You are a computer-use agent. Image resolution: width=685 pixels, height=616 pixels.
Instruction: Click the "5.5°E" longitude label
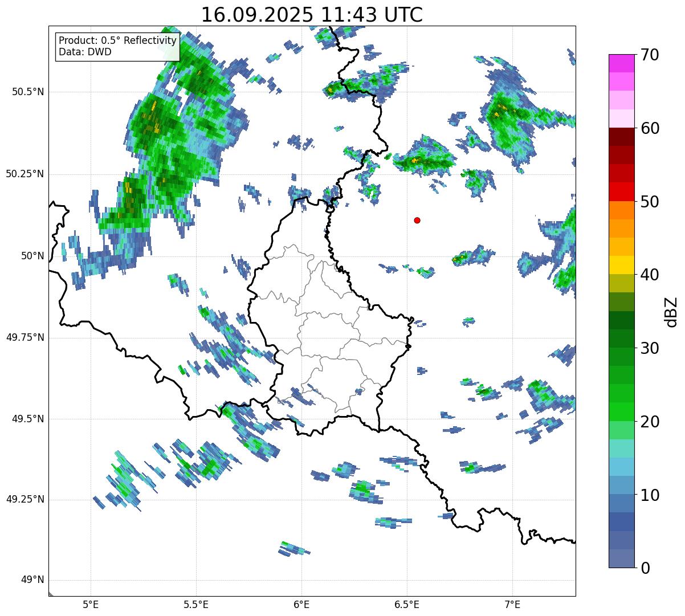coord(196,605)
